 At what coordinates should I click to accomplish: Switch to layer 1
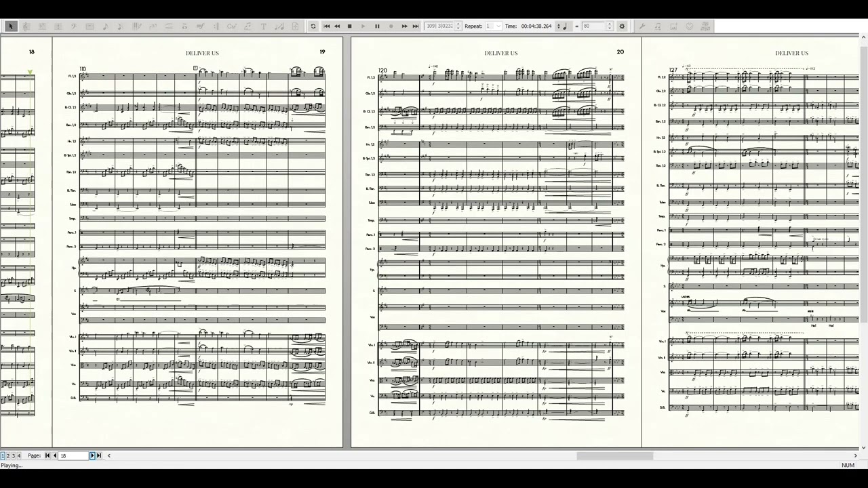point(3,455)
